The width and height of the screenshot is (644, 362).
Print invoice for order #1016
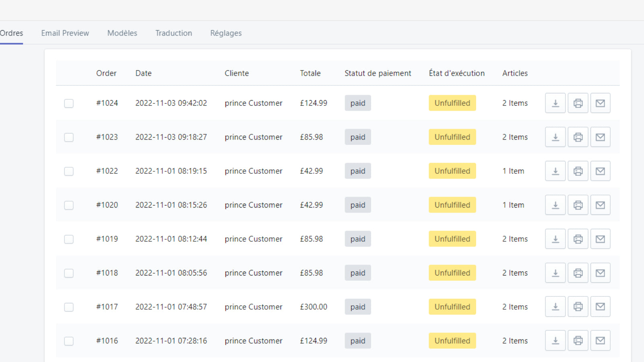click(x=578, y=341)
